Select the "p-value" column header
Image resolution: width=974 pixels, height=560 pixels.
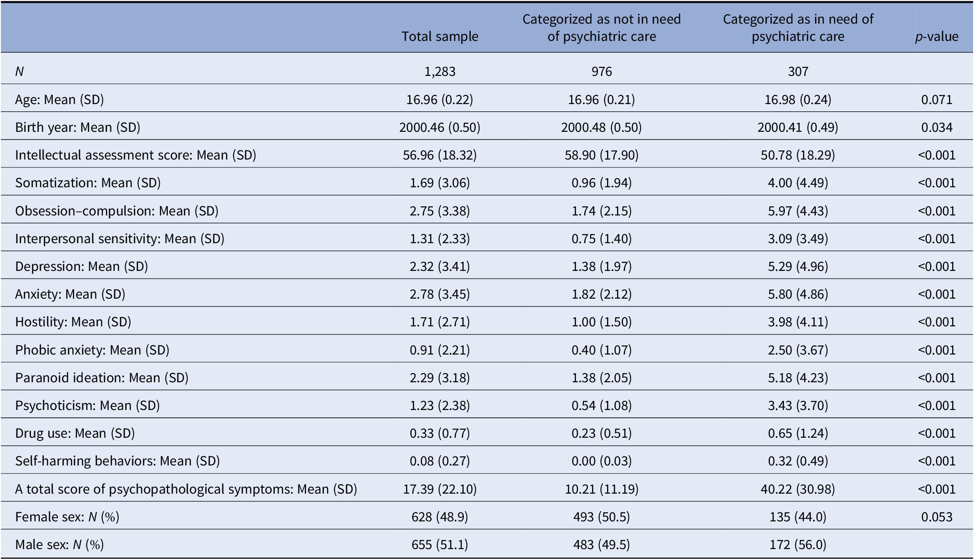(x=937, y=36)
